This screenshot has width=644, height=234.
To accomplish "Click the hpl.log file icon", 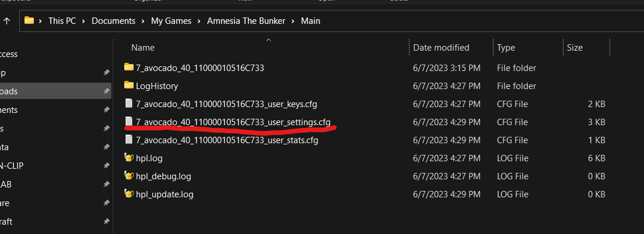I will coord(129,158).
